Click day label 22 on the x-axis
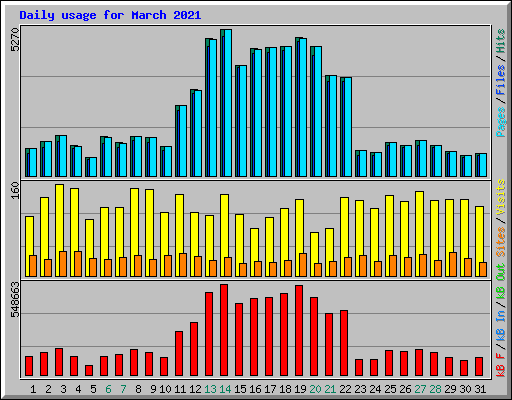Screen dimensions: 512x400 coord(345,389)
